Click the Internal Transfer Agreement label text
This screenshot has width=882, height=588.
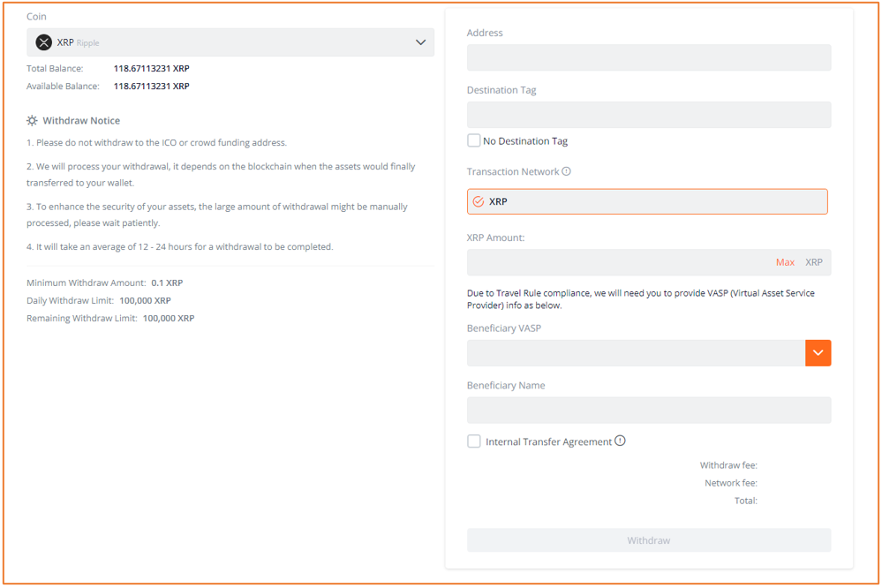point(548,441)
